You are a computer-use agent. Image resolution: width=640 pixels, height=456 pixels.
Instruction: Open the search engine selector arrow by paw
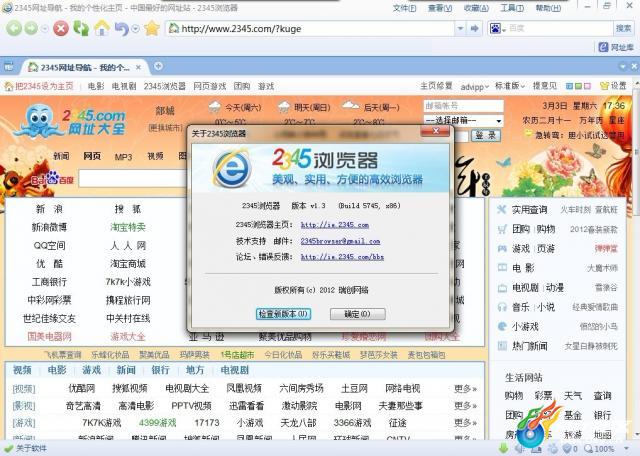pyautogui.click(x=504, y=29)
